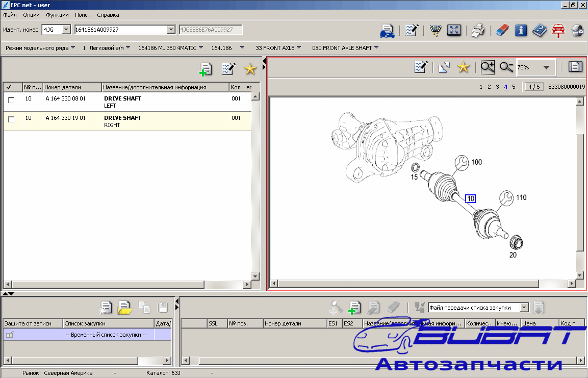Click the red car icon
Viewport: 588px width, 378px height.
[x=558, y=31]
